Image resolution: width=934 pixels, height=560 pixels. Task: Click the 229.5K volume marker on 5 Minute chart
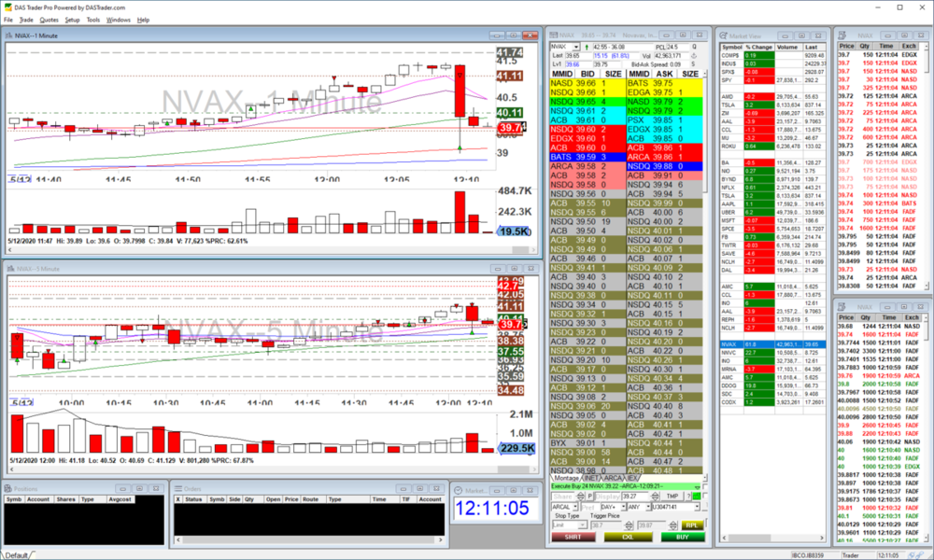click(517, 448)
